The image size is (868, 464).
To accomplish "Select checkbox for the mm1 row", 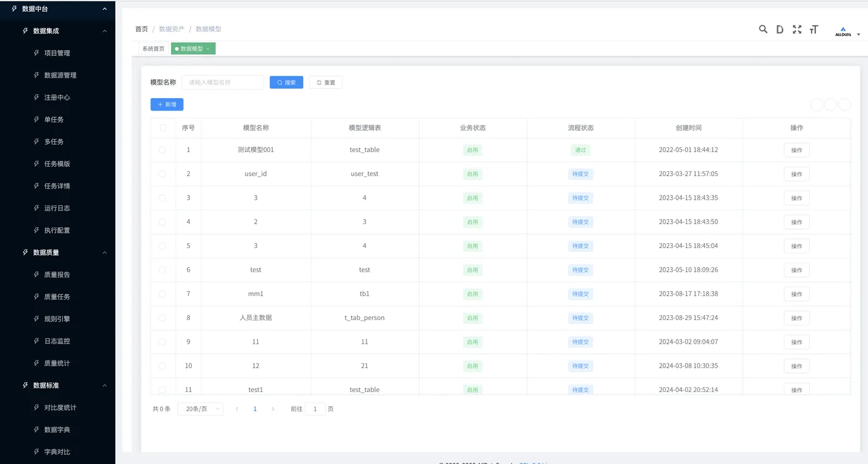I will pos(162,294).
